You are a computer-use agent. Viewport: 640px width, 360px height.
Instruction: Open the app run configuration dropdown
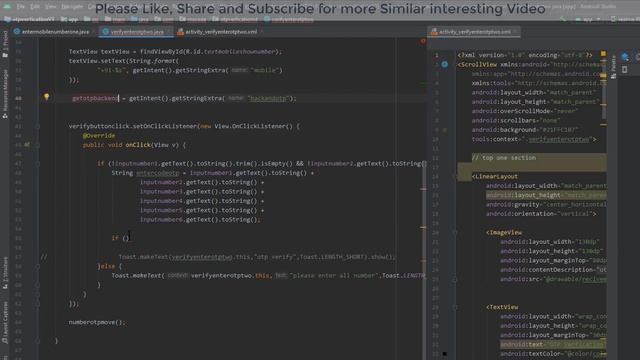pyautogui.click(x=587, y=19)
